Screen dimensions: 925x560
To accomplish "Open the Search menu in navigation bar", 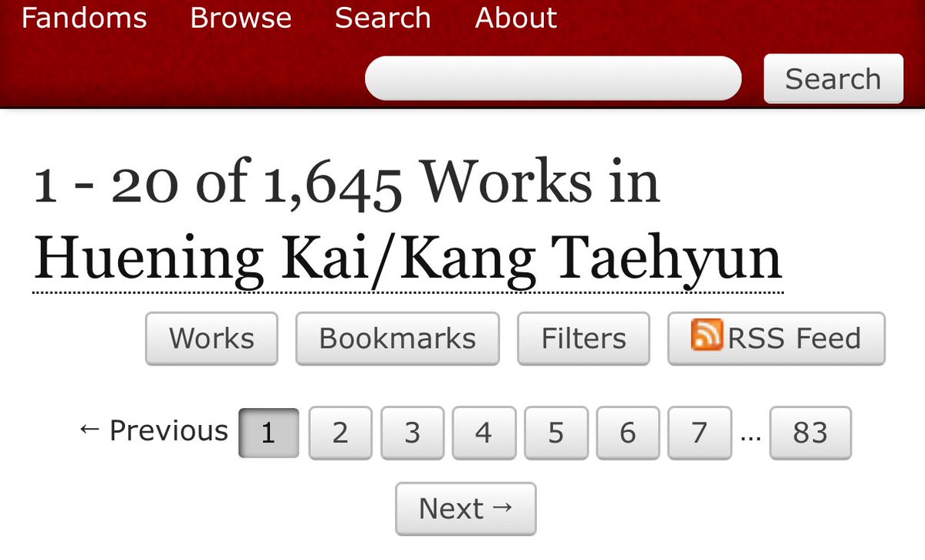I will [383, 18].
